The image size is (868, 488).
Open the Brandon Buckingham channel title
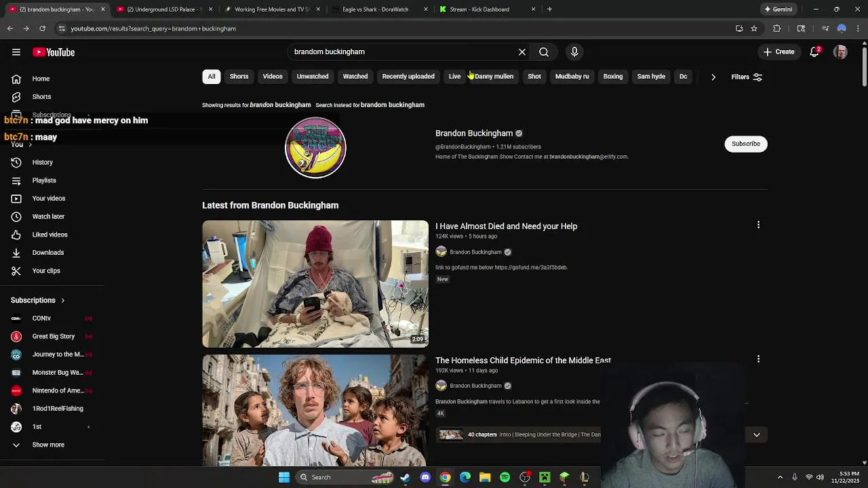click(474, 134)
